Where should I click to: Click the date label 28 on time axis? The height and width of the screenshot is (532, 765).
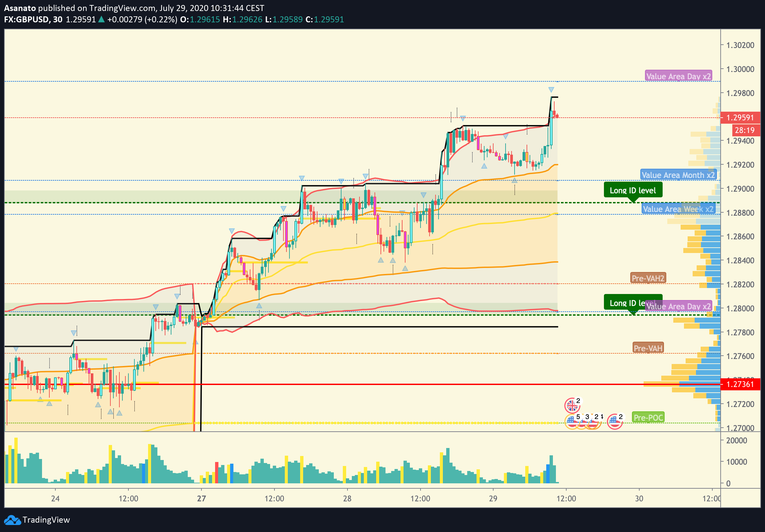[347, 499]
